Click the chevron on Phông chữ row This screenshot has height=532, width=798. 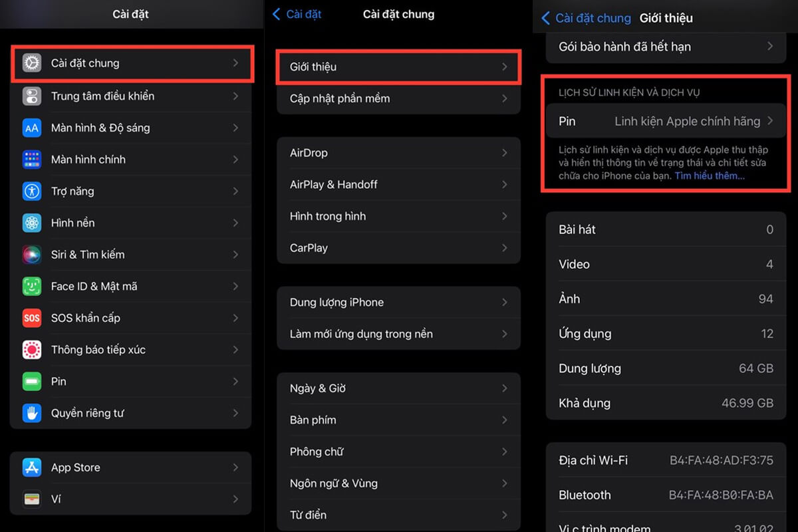pos(505,452)
